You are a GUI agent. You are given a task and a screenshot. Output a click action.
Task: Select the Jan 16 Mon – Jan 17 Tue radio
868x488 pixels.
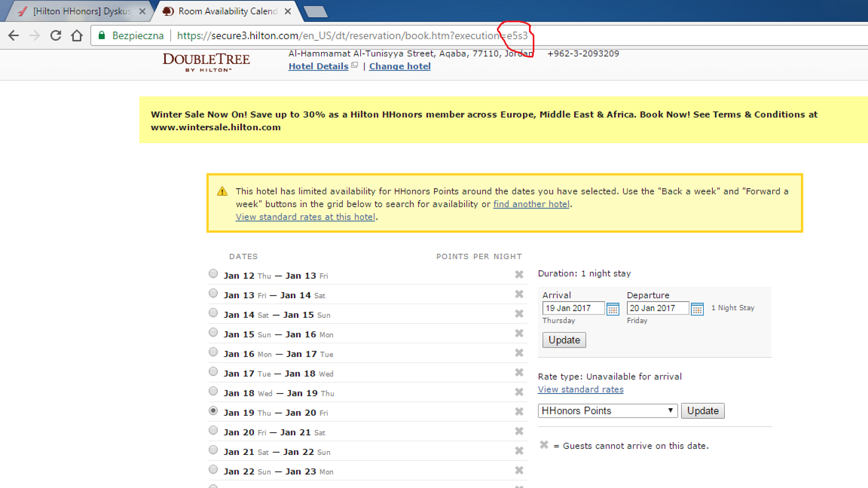(x=213, y=352)
